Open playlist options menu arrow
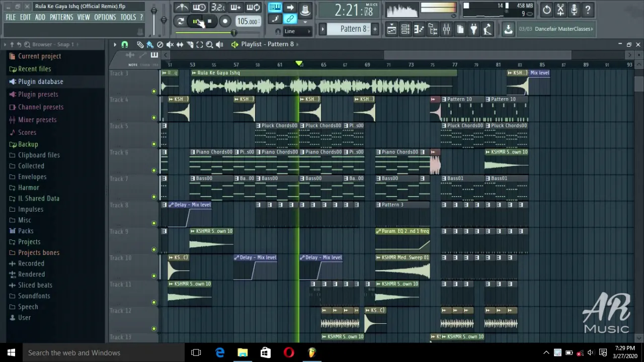 115,44
